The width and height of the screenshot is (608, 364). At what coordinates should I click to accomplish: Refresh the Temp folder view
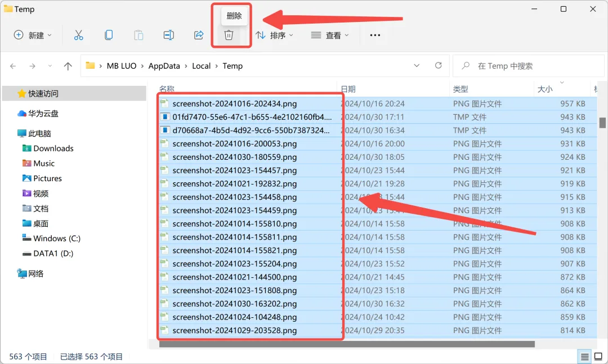coord(438,65)
